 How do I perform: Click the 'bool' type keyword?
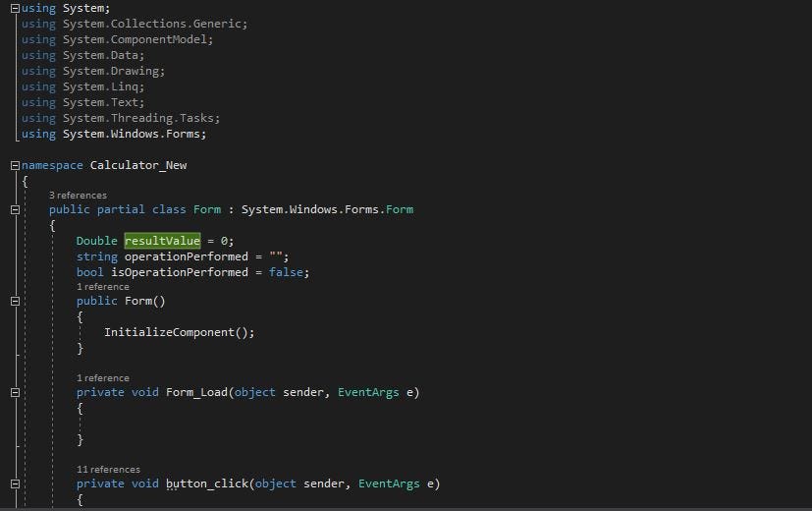tap(90, 272)
